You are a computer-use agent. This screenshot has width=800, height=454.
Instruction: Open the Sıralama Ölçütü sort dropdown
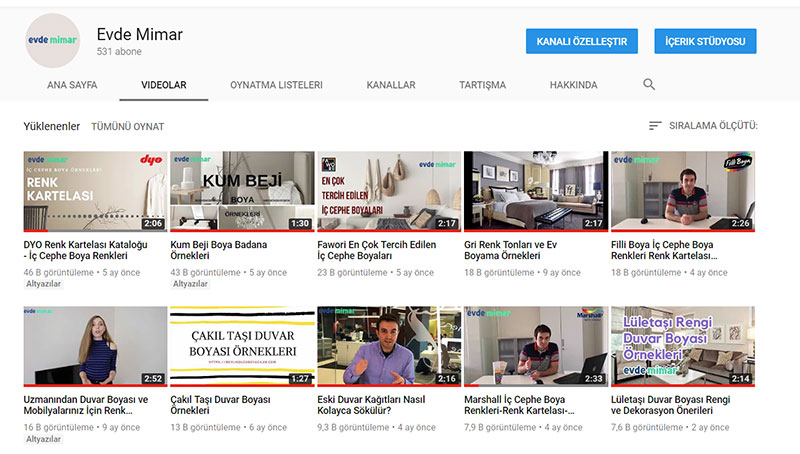coord(713,126)
